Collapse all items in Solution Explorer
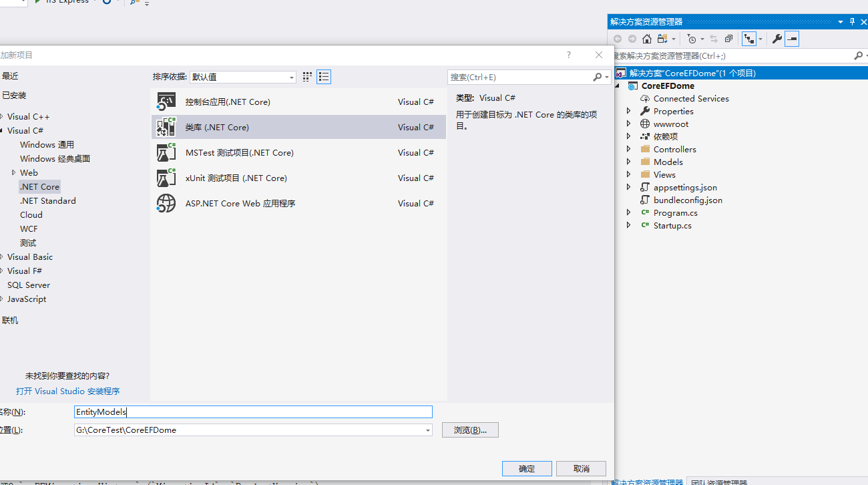868x485 pixels. click(x=728, y=39)
